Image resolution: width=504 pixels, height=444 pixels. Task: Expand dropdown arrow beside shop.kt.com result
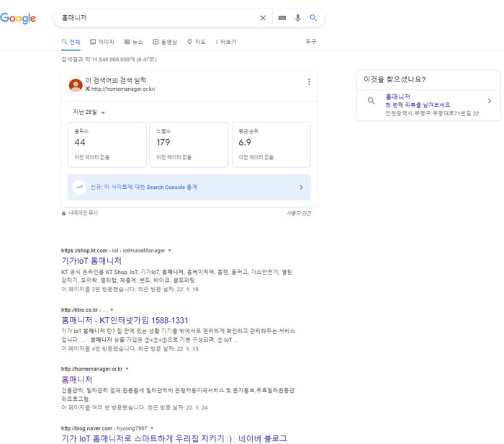coord(170,250)
